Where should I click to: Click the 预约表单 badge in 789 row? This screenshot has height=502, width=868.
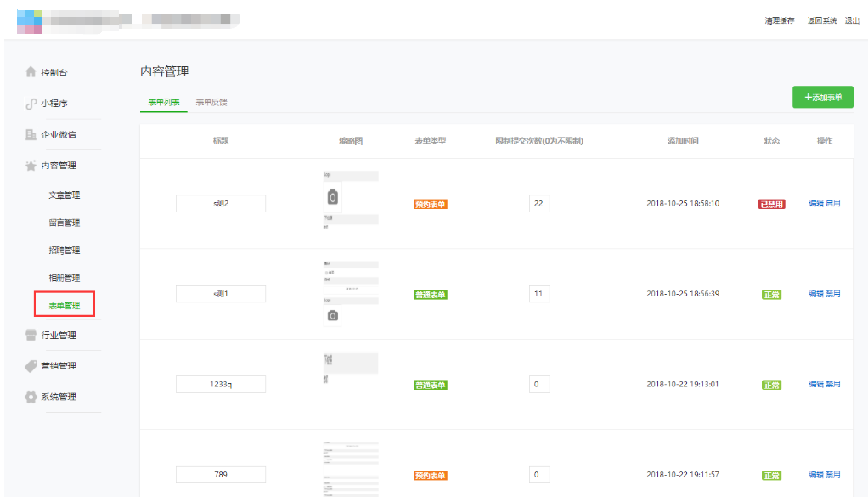tap(430, 476)
